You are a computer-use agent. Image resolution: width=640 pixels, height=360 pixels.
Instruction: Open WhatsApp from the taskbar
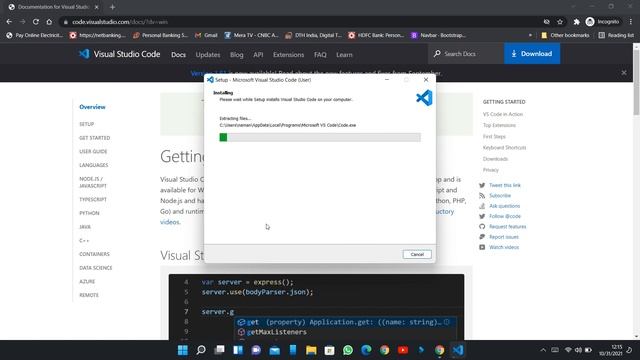pos(348,350)
